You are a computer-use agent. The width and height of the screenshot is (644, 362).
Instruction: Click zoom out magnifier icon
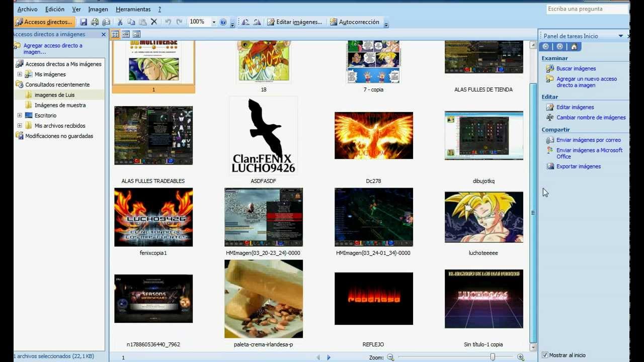(390, 357)
